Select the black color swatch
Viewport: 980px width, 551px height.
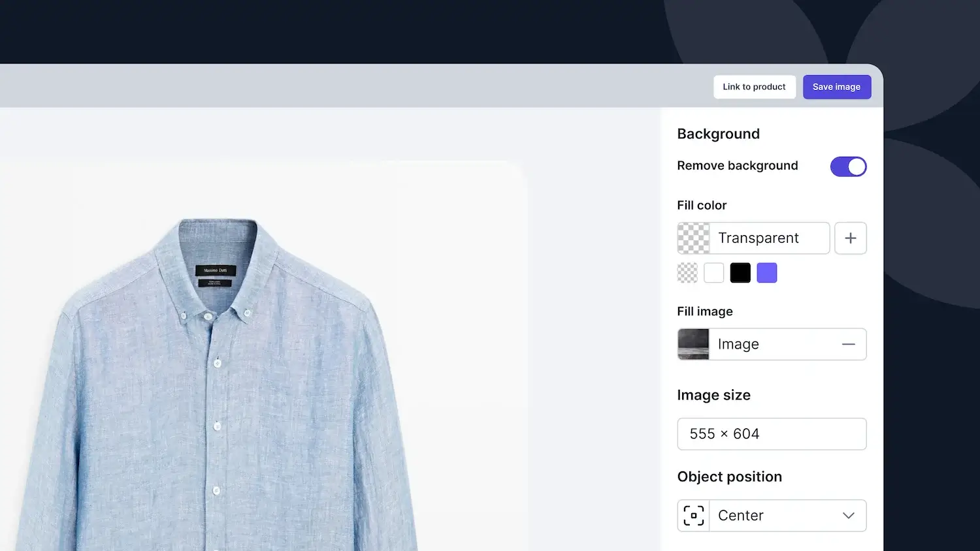point(740,273)
